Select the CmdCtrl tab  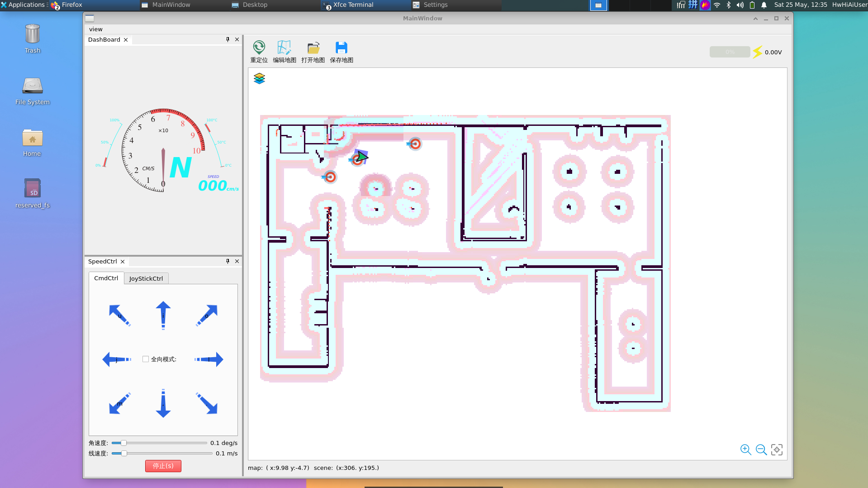[x=106, y=278]
